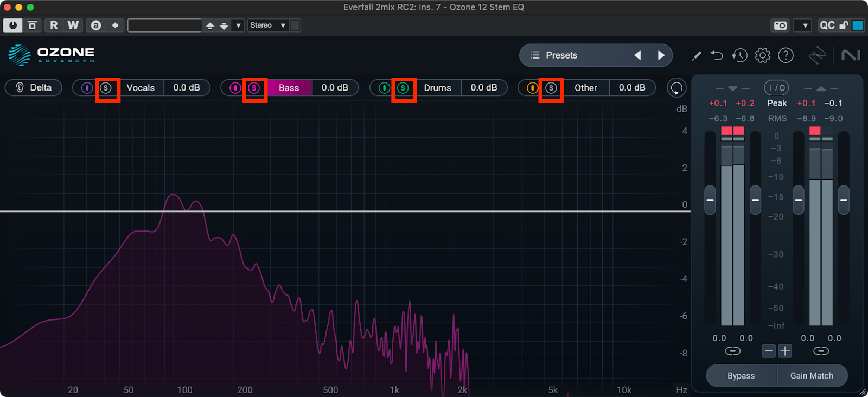Click the reset circular arrow icon
Image resolution: width=868 pixels, height=397 pixels.
(676, 88)
